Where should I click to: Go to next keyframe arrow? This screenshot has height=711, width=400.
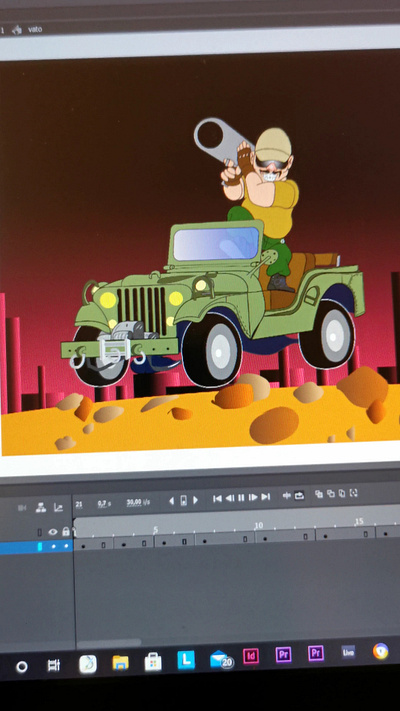pyautogui.click(x=195, y=500)
